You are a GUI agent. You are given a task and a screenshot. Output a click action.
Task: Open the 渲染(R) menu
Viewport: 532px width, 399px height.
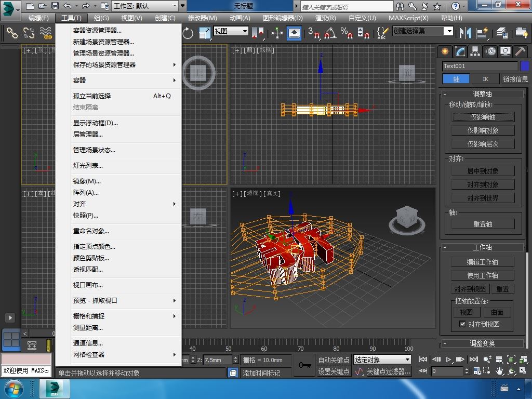(325, 18)
